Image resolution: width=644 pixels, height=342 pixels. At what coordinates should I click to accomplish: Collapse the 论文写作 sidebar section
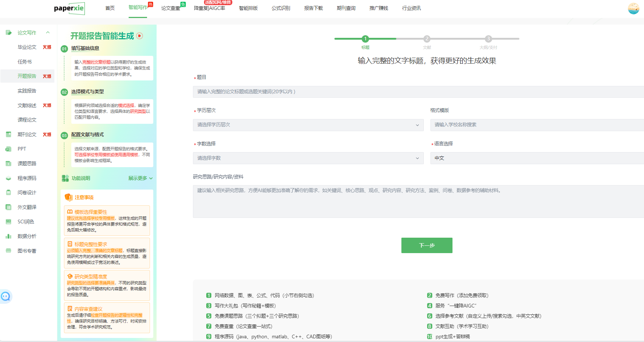48,33
